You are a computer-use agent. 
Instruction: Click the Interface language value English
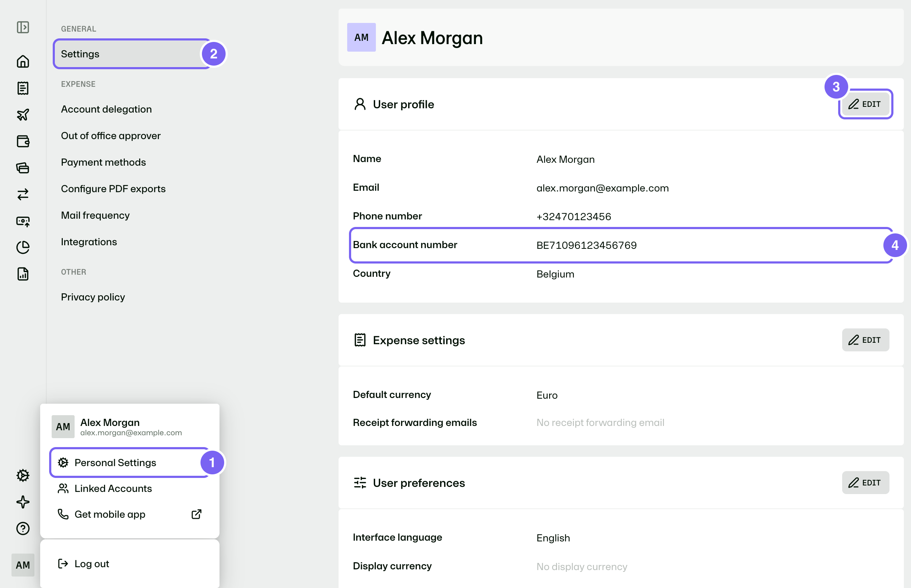553,538
